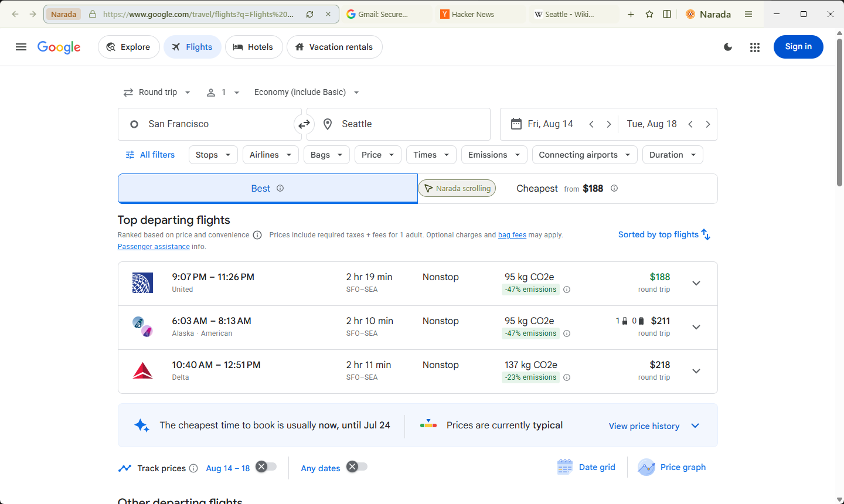Image resolution: width=844 pixels, height=504 pixels.
Task: Switch to Gmail browser tab
Action: [387, 14]
